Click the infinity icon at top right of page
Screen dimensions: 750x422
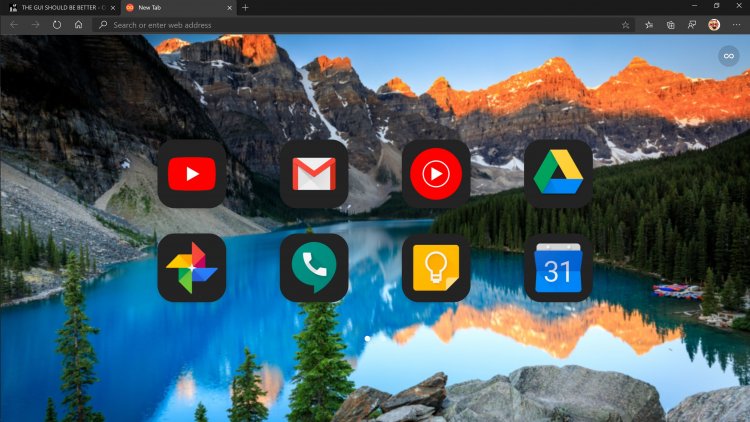pos(728,56)
